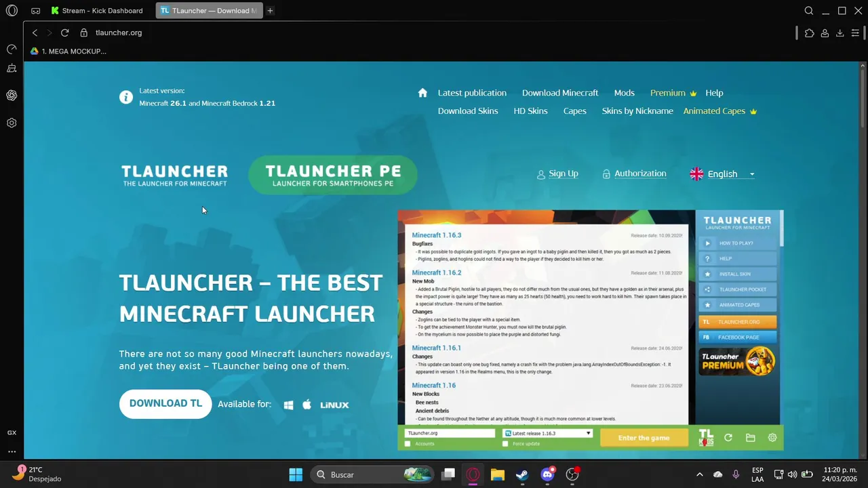Click the GX sidebar button

pyautogui.click(x=12, y=432)
